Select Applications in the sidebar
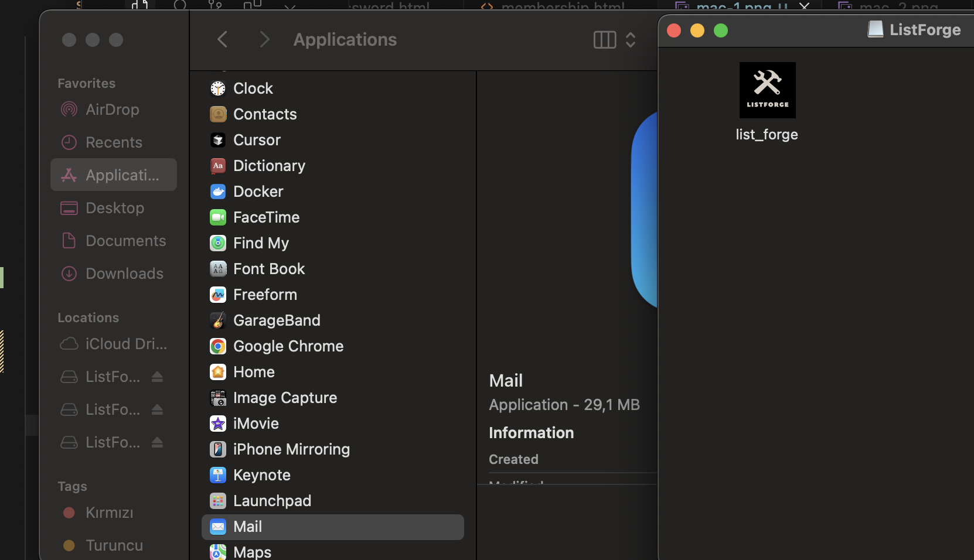974x560 pixels. (114, 175)
